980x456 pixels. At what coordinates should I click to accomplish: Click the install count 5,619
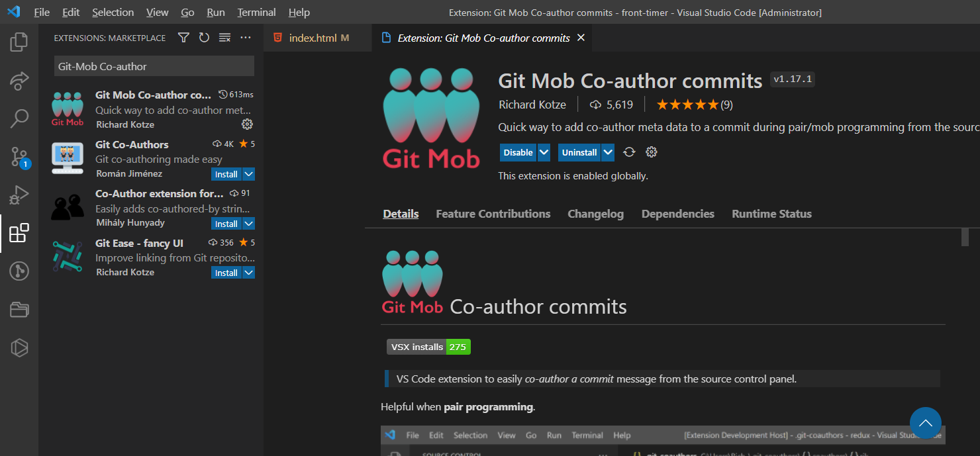click(611, 105)
